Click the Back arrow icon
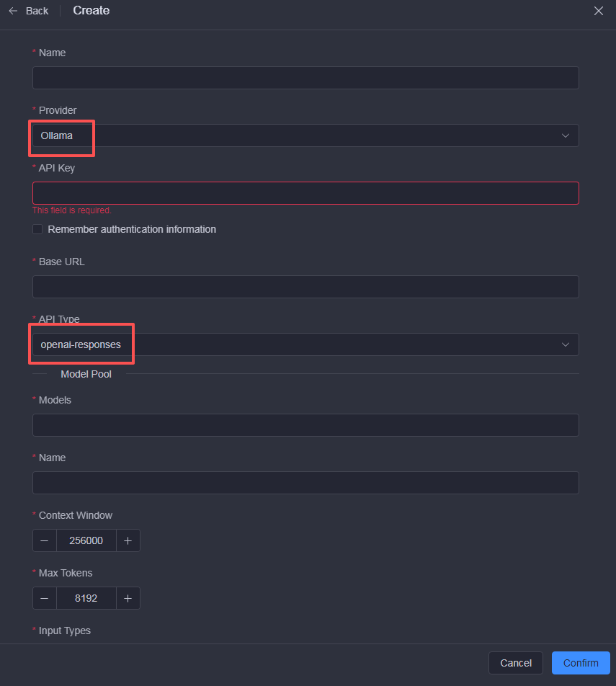This screenshot has height=686, width=616. [x=13, y=11]
